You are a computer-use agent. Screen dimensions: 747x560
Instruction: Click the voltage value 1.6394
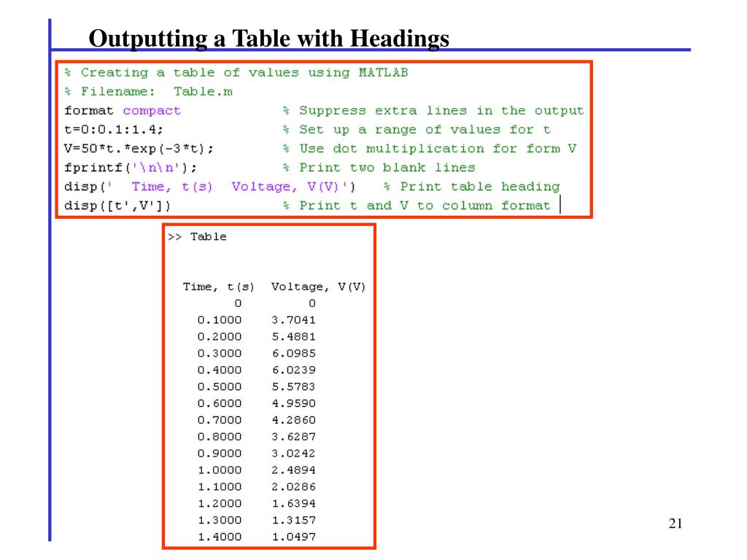pos(293,503)
